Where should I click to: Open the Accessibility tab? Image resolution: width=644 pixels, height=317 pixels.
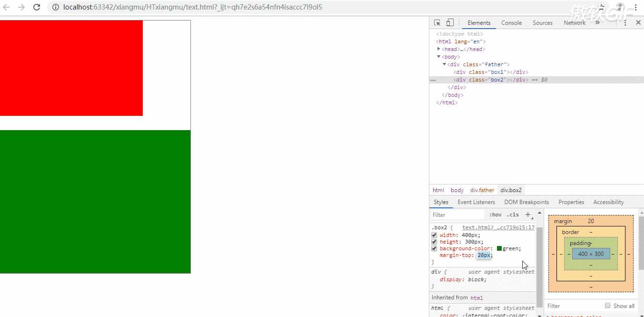point(608,202)
